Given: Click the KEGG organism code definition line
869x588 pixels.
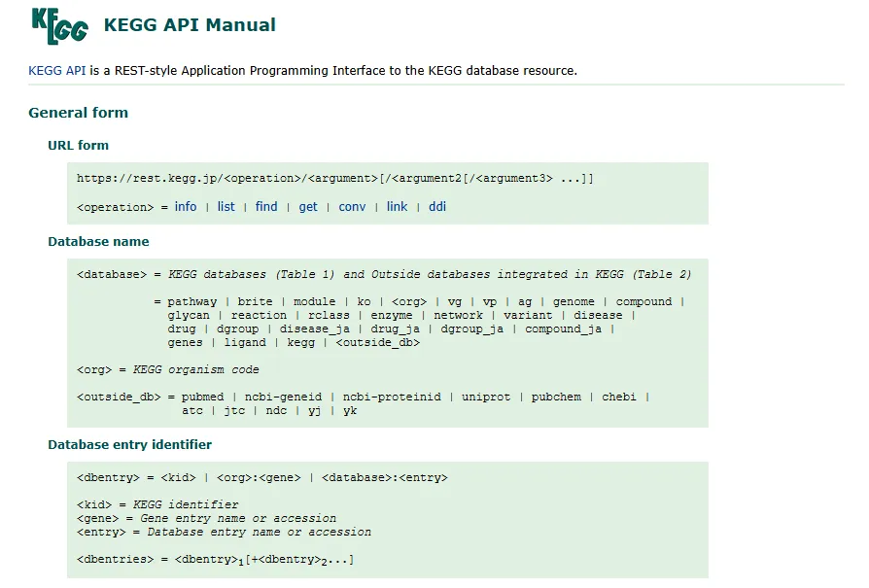Looking at the screenshot, I should coord(168,370).
